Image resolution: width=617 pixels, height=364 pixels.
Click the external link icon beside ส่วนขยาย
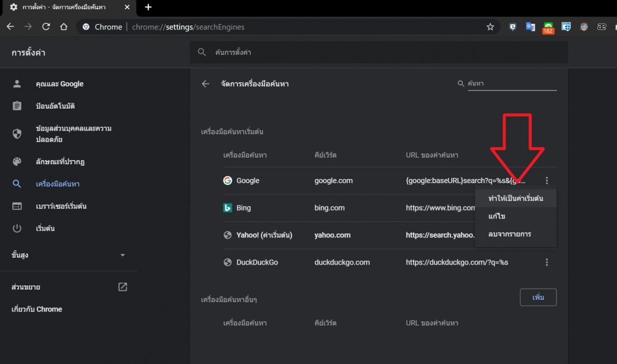123,287
